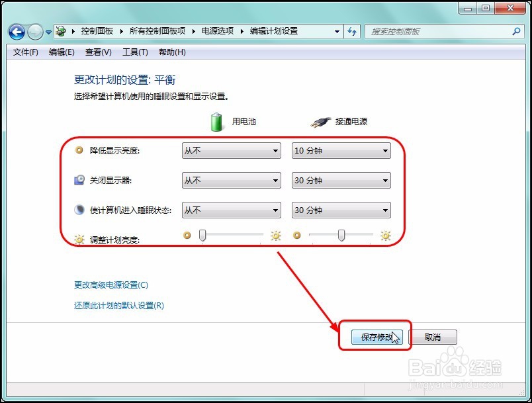Open the 查看 menu
532x403 pixels.
(x=97, y=52)
